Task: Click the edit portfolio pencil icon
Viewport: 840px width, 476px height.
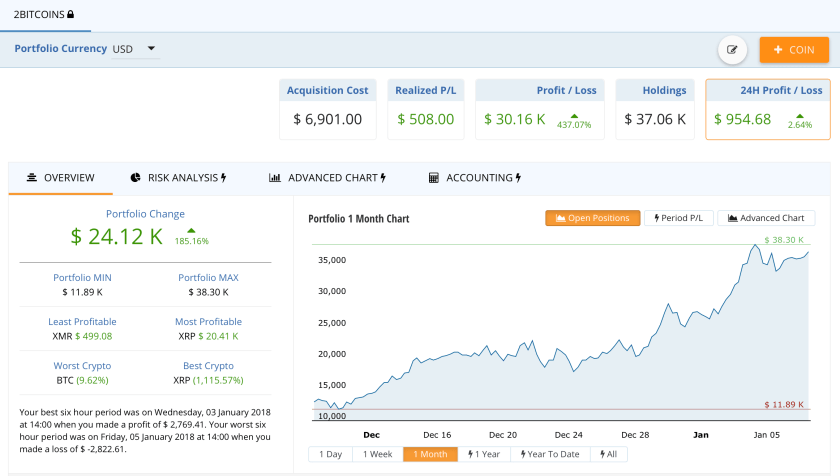Action: pyautogui.click(x=732, y=50)
